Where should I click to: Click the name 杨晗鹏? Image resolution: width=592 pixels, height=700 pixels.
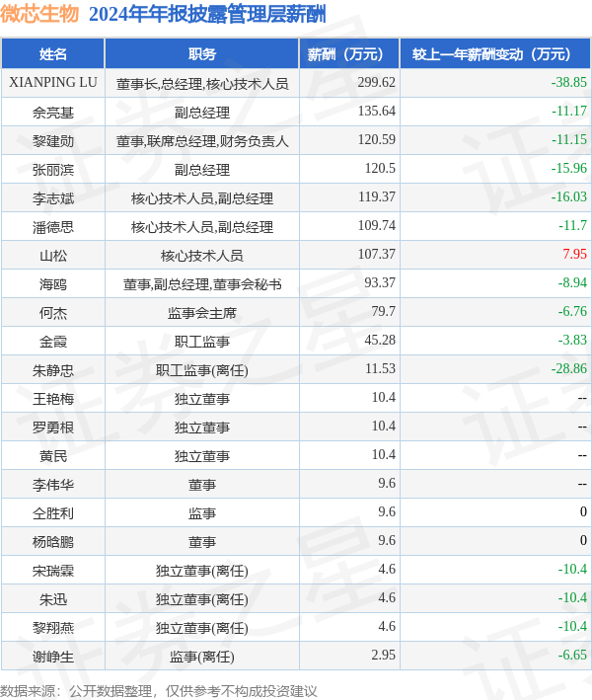(x=53, y=541)
